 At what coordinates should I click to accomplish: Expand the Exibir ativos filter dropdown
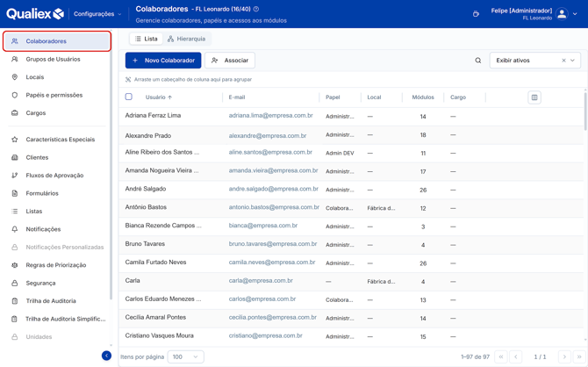[572, 61]
